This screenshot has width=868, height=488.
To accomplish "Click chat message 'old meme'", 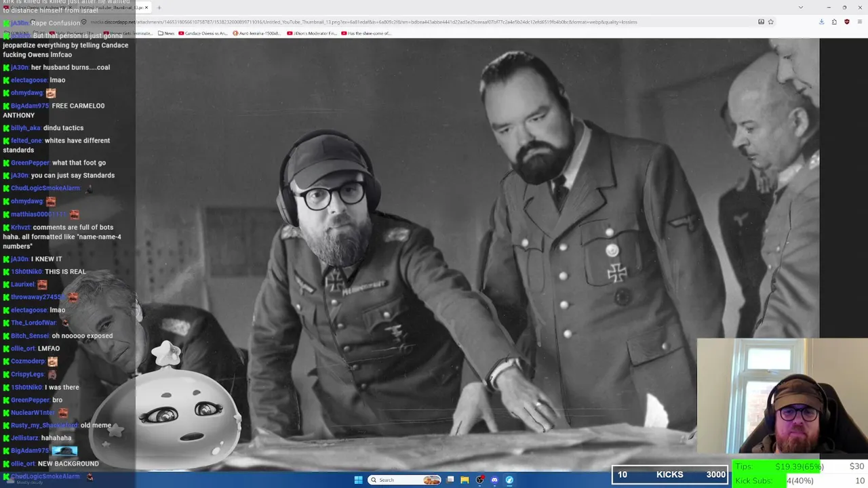I will (x=96, y=426).
